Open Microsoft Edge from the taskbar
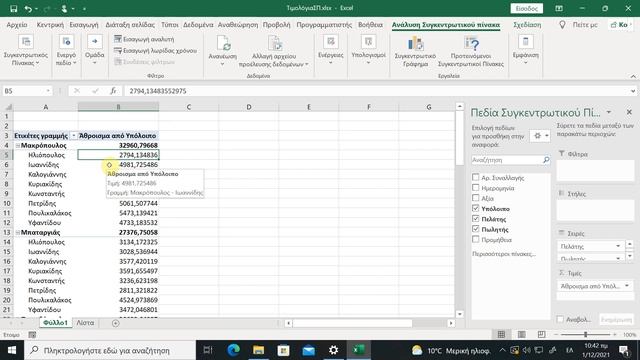 (233, 350)
